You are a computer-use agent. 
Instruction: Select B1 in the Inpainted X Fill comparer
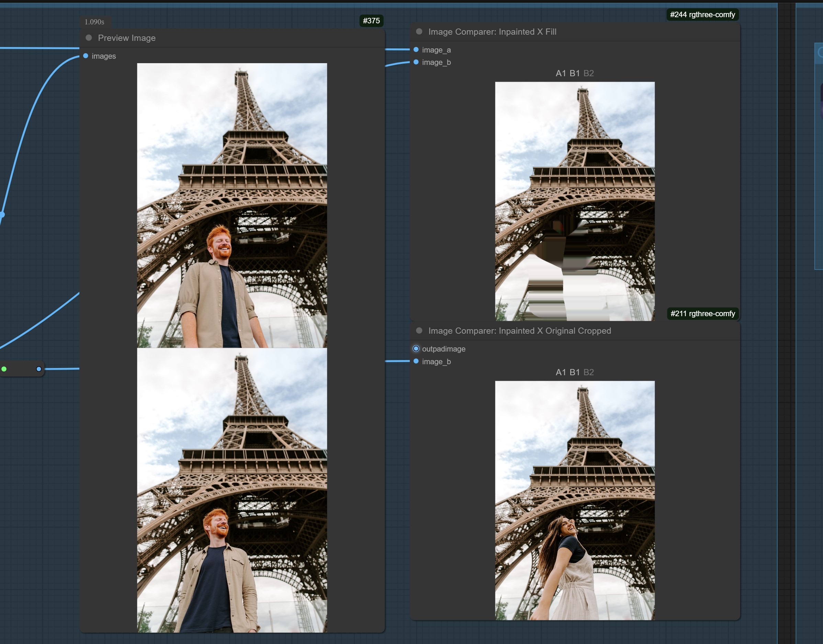point(574,73)
